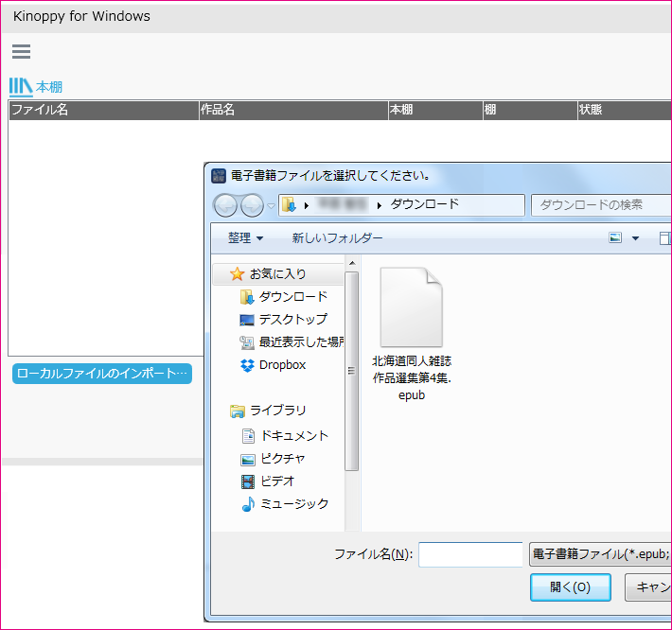672x630 pixels.
Task: Click the ビデオ filmstrip icon
Action: point(248,481)
